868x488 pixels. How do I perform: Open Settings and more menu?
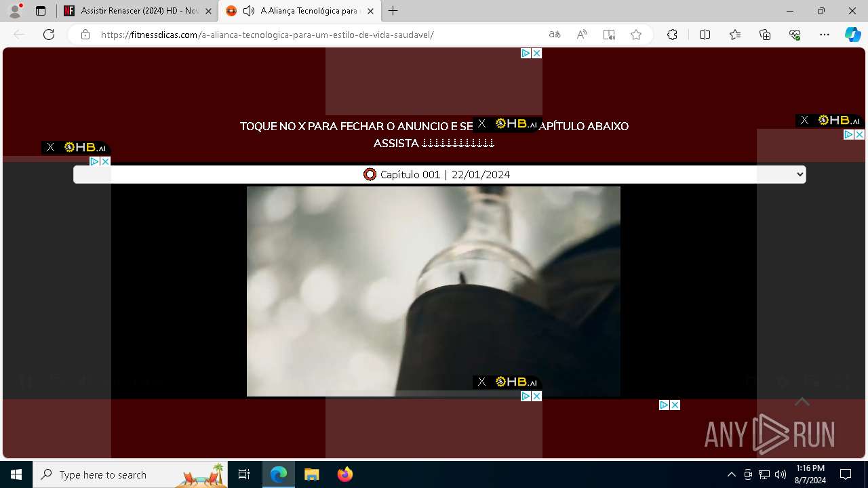(825, 35)
